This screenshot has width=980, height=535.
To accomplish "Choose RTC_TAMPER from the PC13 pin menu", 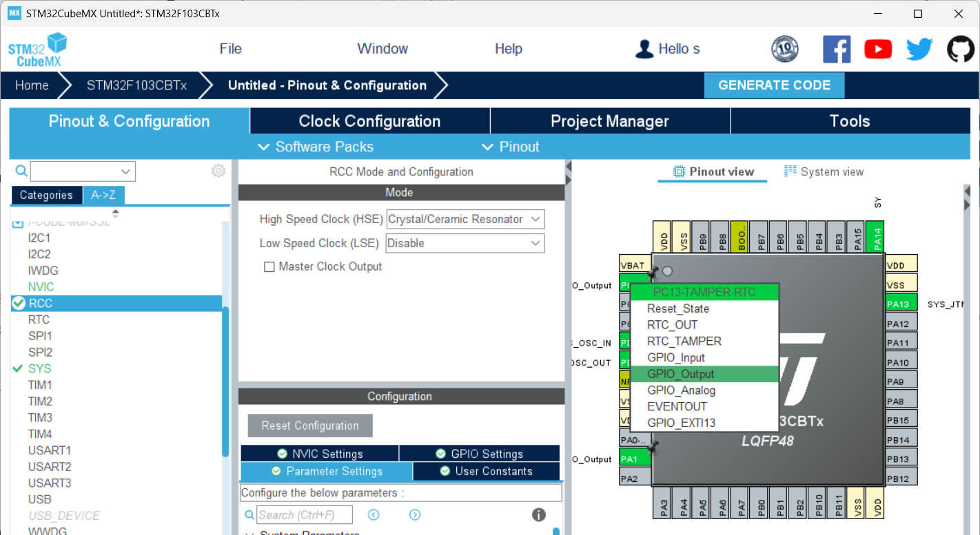I will 705,341.
